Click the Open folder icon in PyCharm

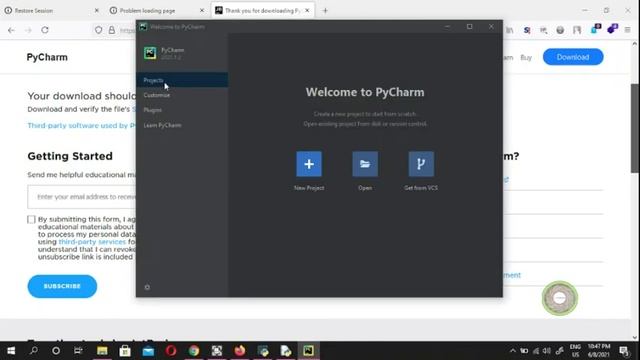click(x=365, y=164)
